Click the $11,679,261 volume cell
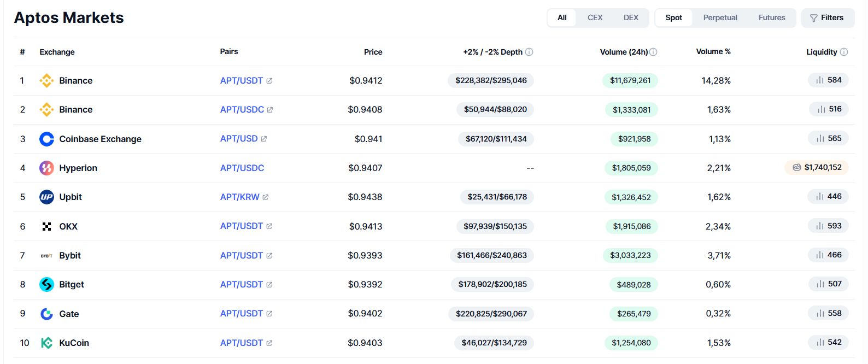This screenshot has width=868, height=364. [630, 80]
